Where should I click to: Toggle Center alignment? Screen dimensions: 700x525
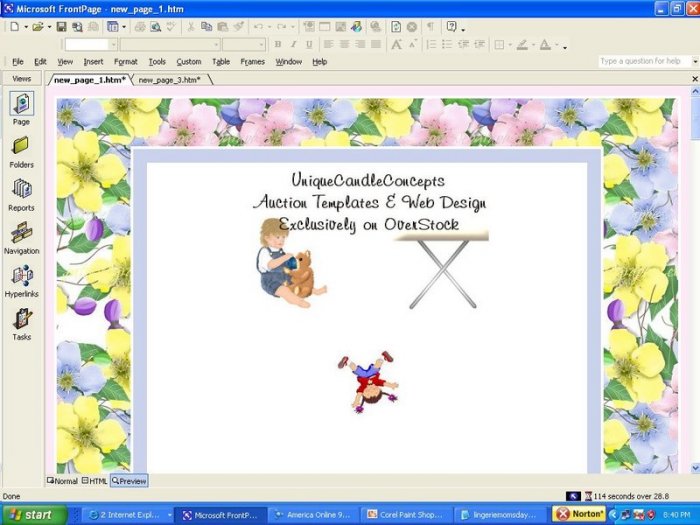click(x=344, y=44)
